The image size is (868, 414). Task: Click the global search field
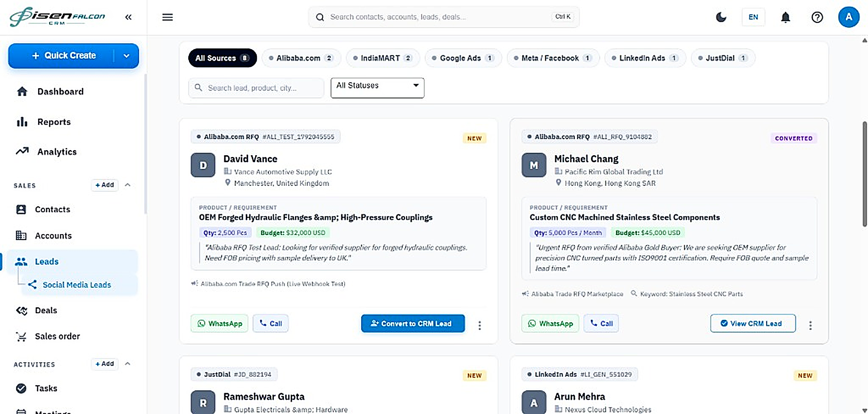pos(444,17)
